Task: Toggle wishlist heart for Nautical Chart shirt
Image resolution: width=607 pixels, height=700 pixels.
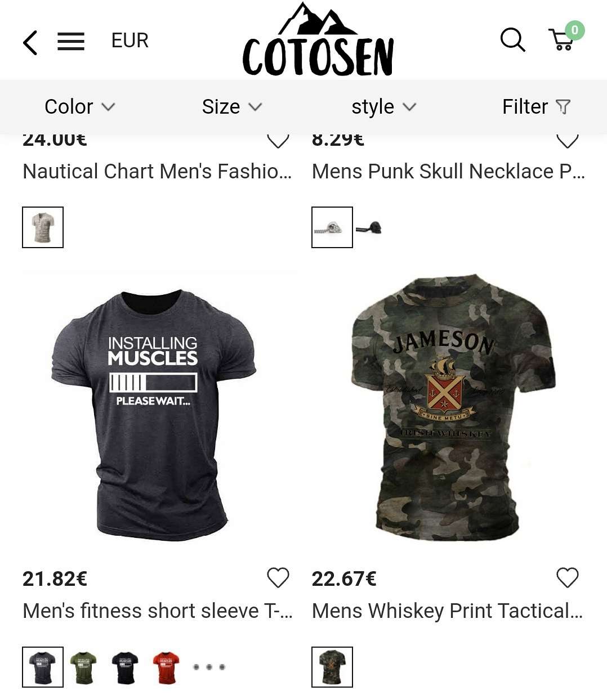Action: 278,141
